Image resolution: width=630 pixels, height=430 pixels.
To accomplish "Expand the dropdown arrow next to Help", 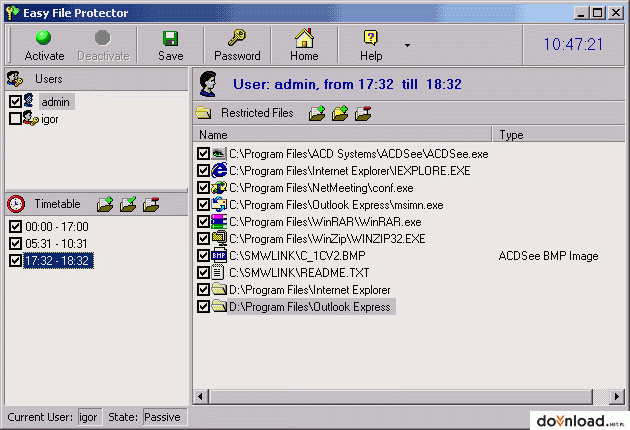I will pos(407,45).
